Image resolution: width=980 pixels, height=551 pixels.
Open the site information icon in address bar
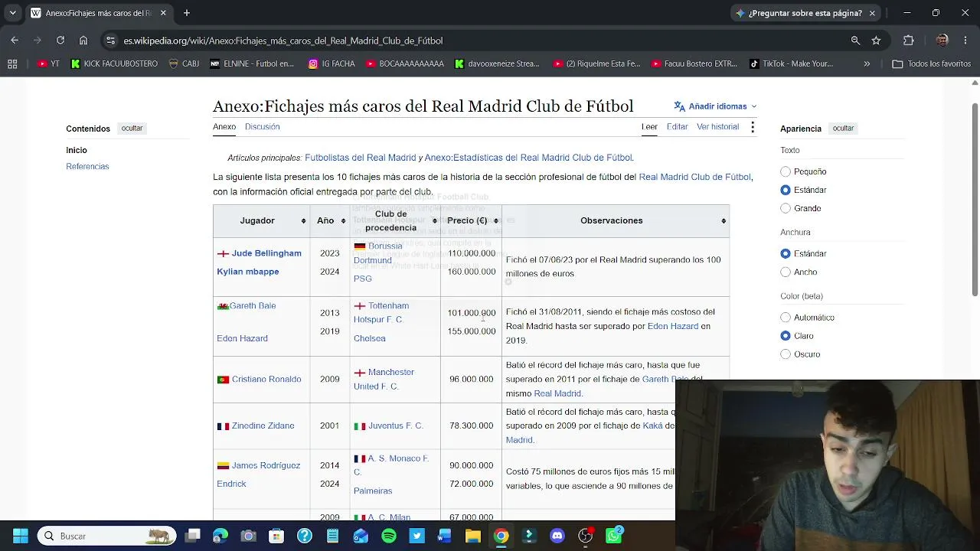pyautogui.click(x=111, y=41)
